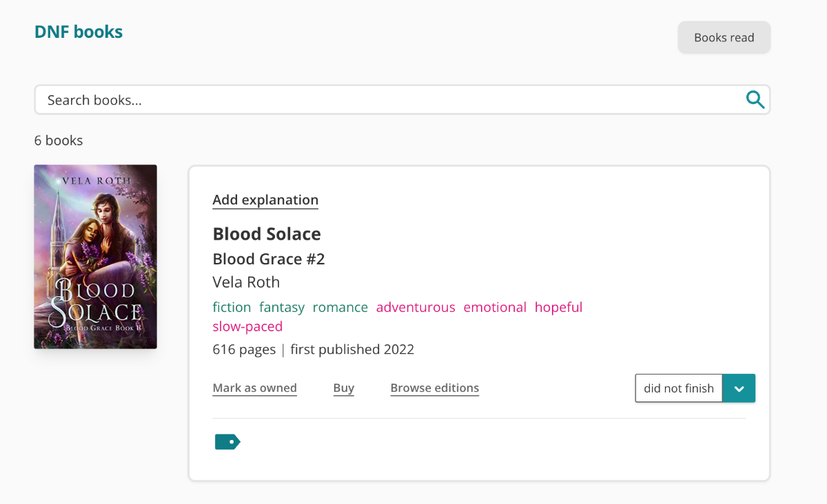
Task: Open the Blood Solace title link
Action: point(267,234)
